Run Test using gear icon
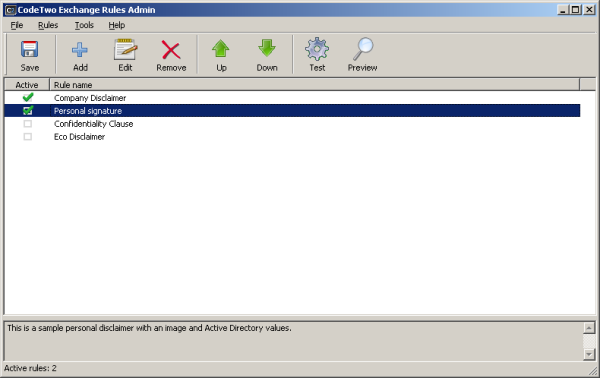 point(317,49)
